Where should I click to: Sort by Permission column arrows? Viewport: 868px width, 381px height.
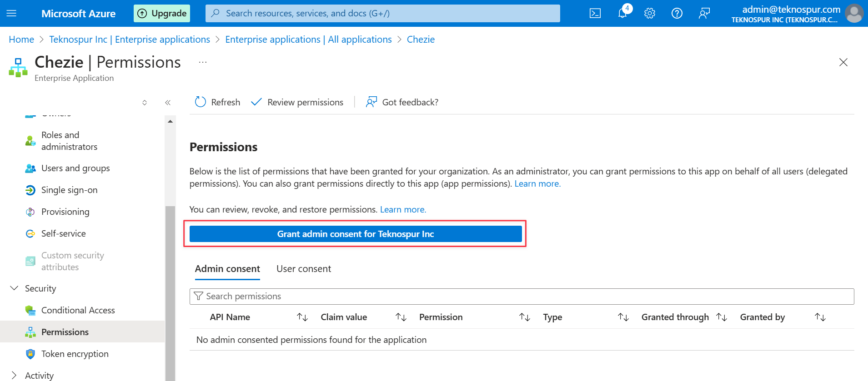pos(525,317)
